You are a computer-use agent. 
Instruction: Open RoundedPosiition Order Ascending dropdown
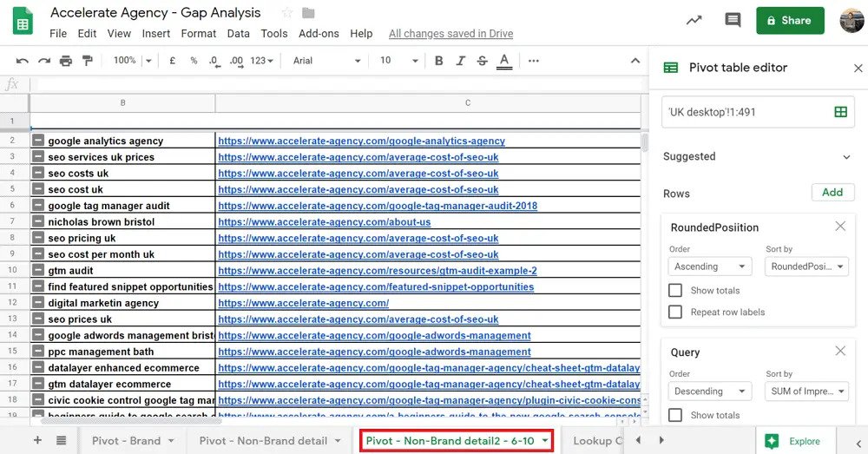click(710, 266)
